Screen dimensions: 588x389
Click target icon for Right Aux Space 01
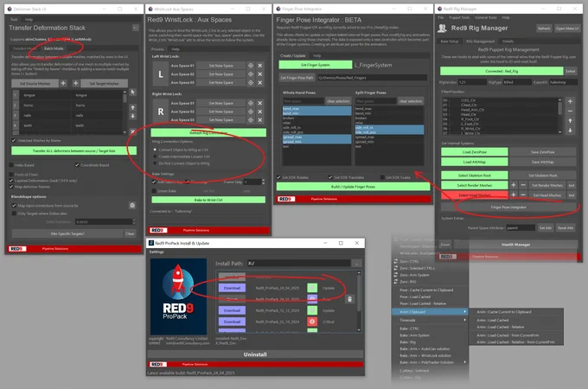coord(251,103)
